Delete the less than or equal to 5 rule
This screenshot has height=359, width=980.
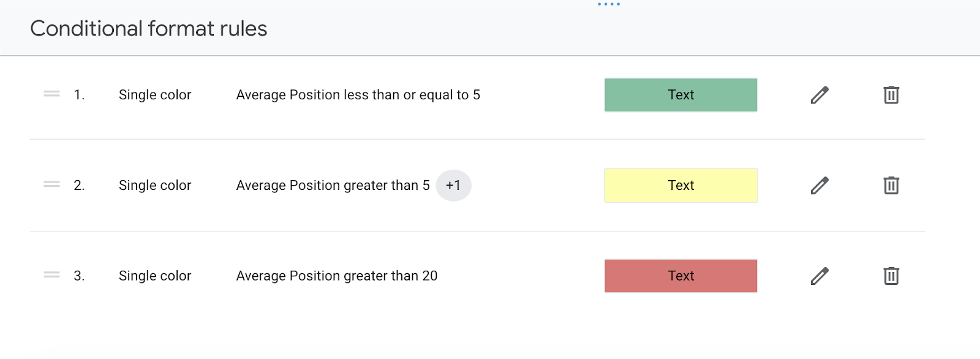tap(891, 95)
